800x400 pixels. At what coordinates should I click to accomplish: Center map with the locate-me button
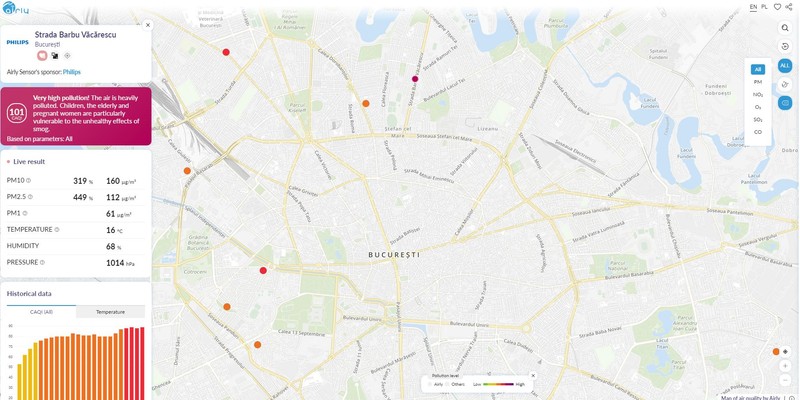(785, 351)
